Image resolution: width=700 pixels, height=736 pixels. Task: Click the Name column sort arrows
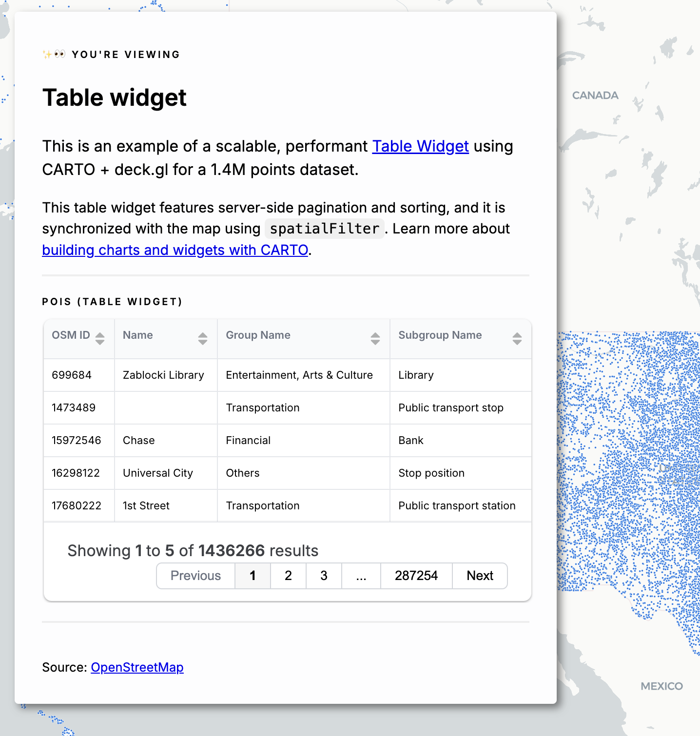(203, 338)
